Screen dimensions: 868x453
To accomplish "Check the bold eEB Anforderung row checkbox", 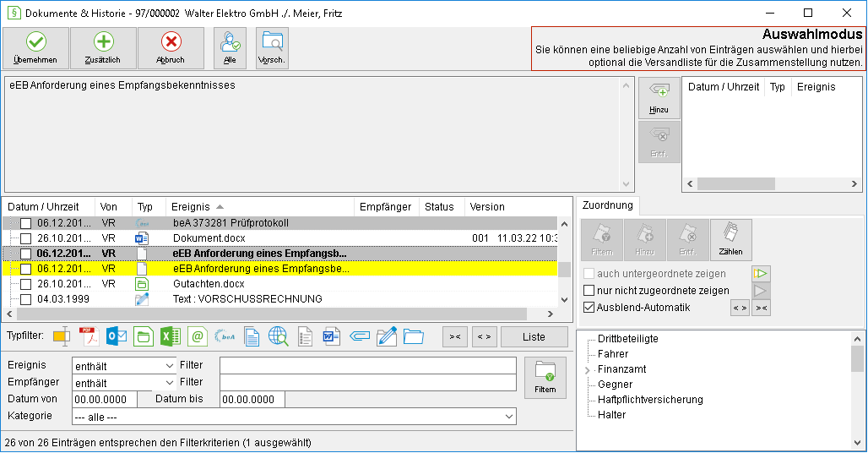I will 25,254.
